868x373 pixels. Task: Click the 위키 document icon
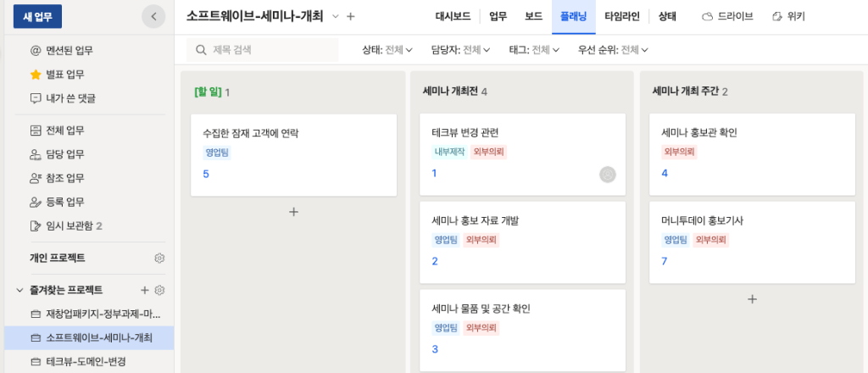pos(777,17)
